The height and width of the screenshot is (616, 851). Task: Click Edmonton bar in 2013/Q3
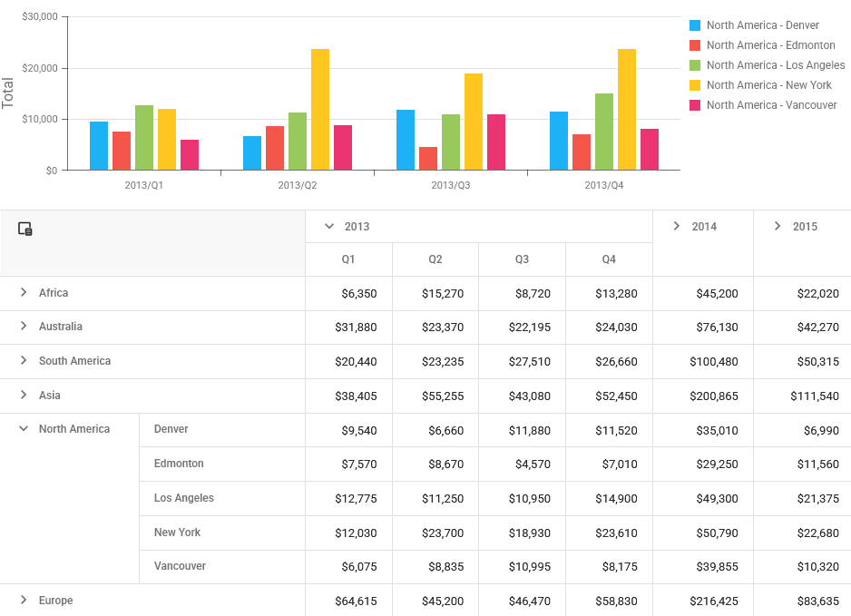[x=428, y=159]
